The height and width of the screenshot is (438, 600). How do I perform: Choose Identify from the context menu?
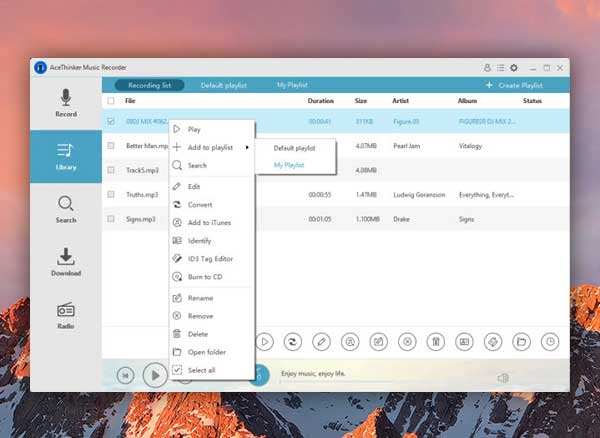click(x=212, y=241)
